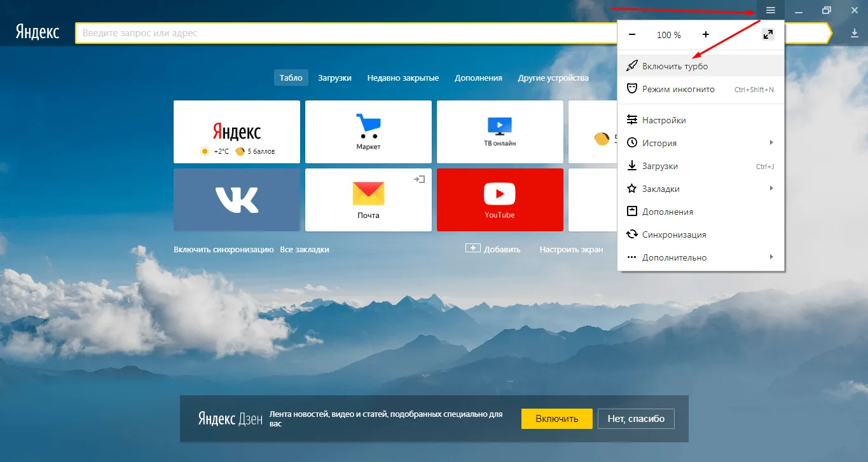Switch to Недавно закрытые tab
The height and width of the screenshot is (462, 868).
click(403, 78)
